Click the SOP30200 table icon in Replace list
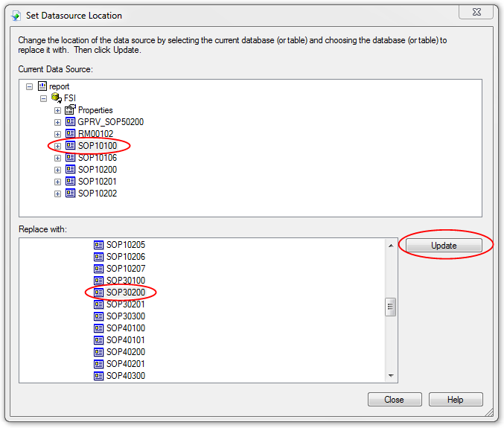Viewport: 504px width, 428px height. pyautogui.click(x=98, y=293)
